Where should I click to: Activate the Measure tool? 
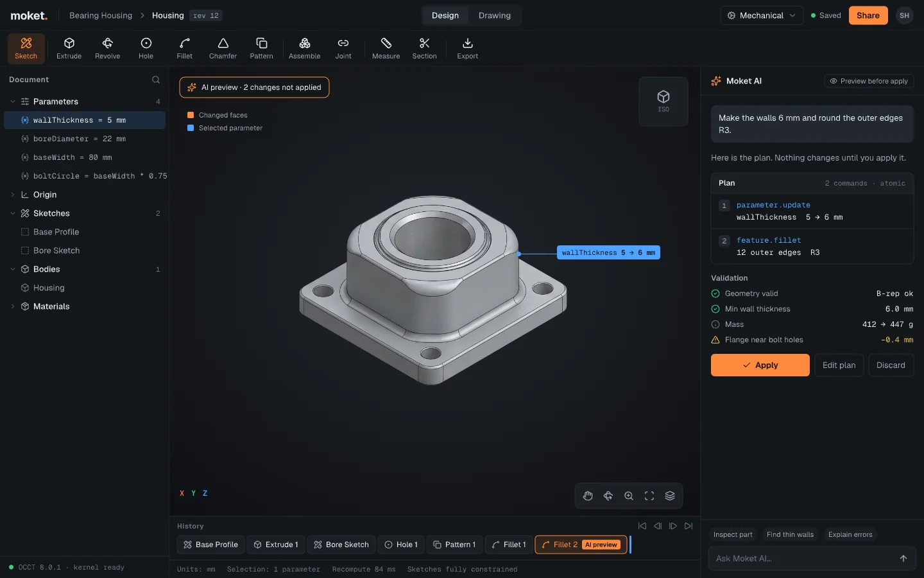coord(386,49)
